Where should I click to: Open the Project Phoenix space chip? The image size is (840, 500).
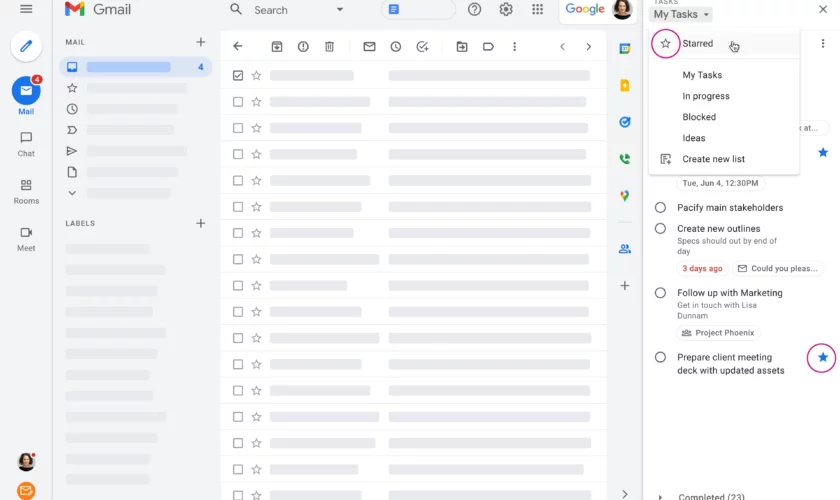coord(718,333)
